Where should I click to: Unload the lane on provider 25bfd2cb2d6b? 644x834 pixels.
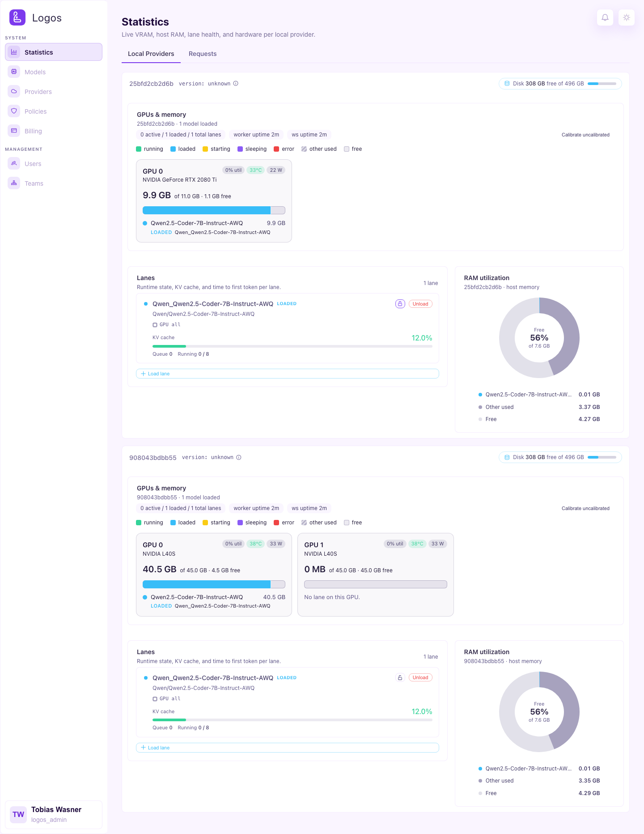coord(420,304)
